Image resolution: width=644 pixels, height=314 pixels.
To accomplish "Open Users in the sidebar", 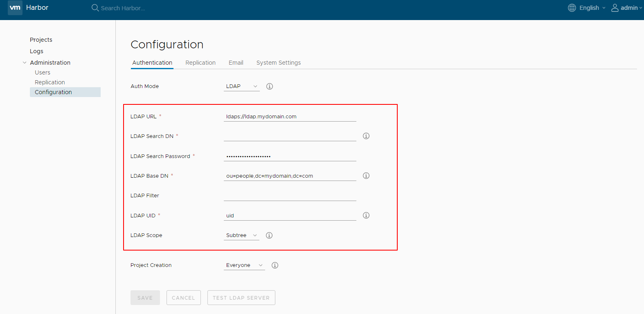I will point(43,72).
